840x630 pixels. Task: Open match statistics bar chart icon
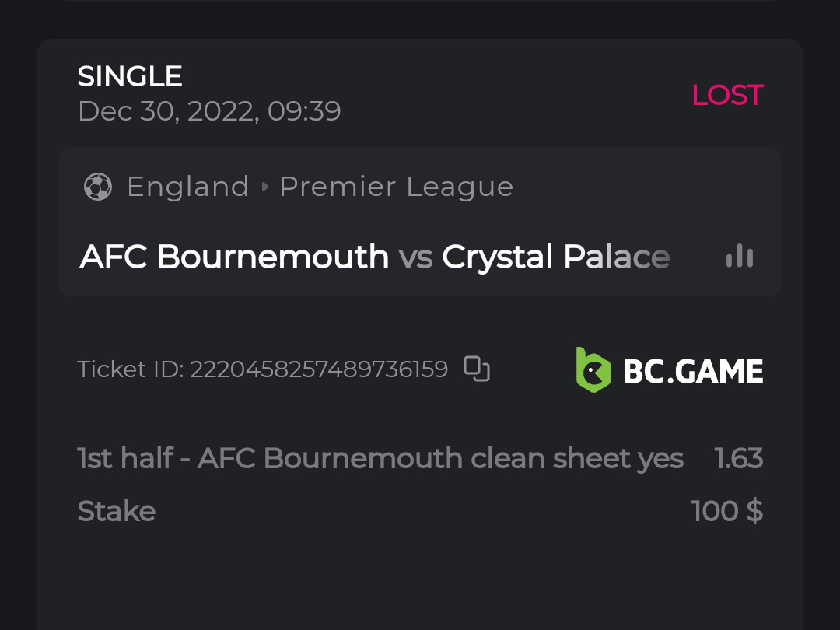739,257
